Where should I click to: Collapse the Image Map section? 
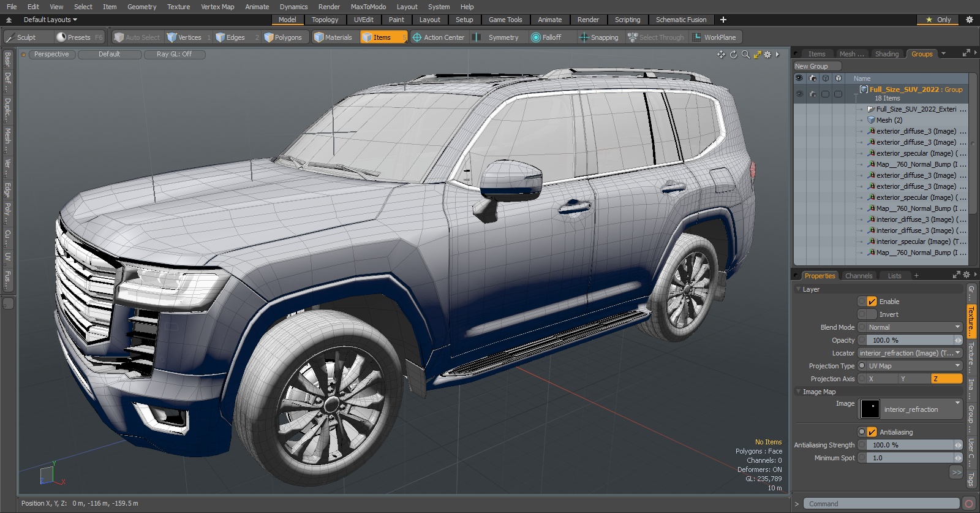[x=798, y=392]
